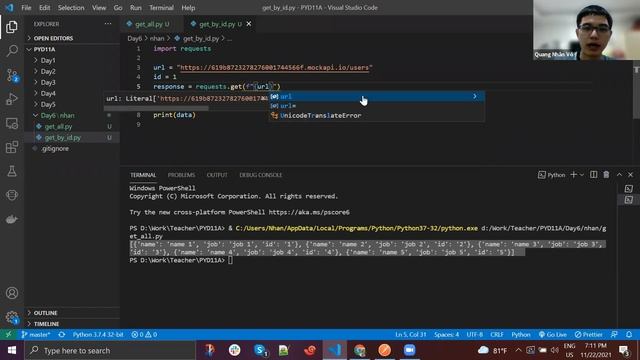Open the Search view in activity bar
The width and height of the screenshot is (640, 360).
pos(12,51)
